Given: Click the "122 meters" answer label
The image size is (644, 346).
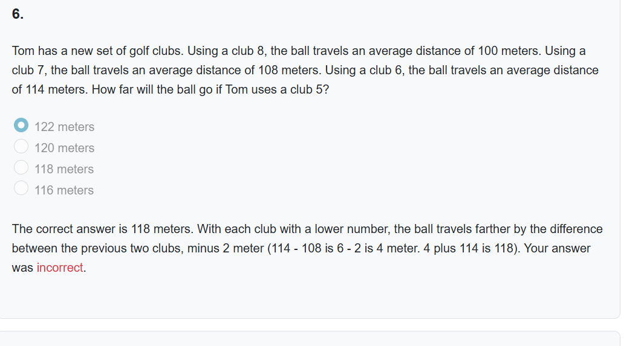Looking at the screenshot, I should click(x=65, y=127).
